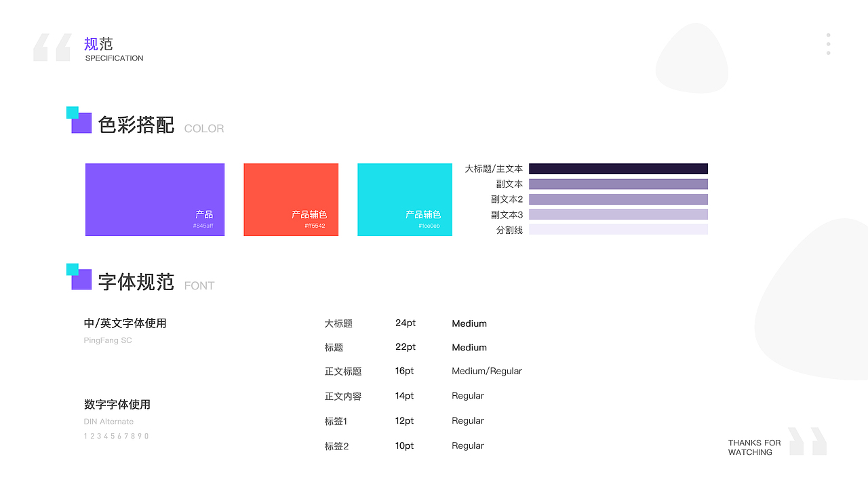Click the 标题 row label in font table
Image resolution: width=868 pixels, height=482 pixels.
pyautogui.click(x=334, y=348)
